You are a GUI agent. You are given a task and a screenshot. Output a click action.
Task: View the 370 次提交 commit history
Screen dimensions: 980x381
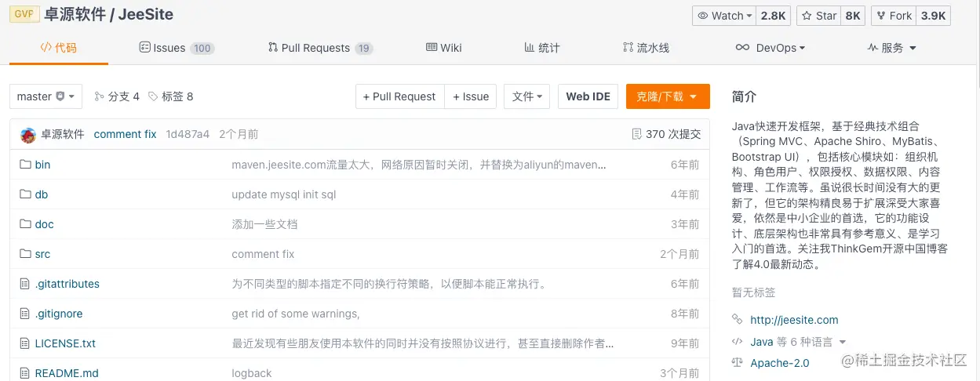pyautogui.click(x=666, y=134)
